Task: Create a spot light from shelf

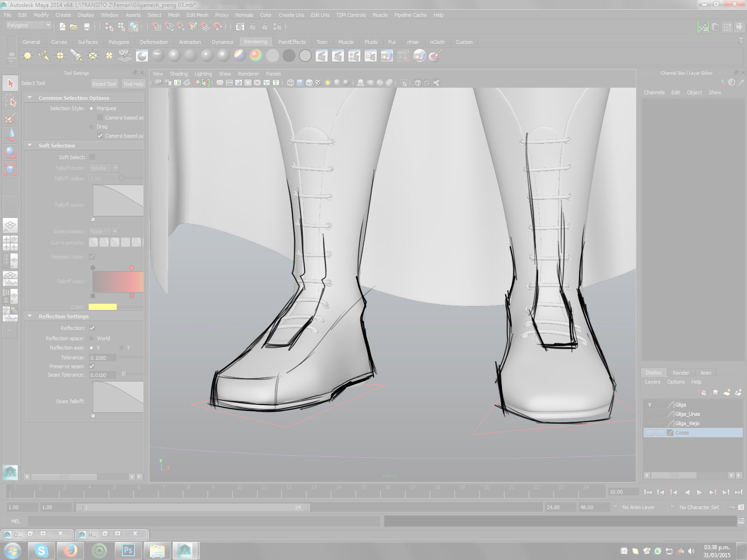Action: pos(77,56)
